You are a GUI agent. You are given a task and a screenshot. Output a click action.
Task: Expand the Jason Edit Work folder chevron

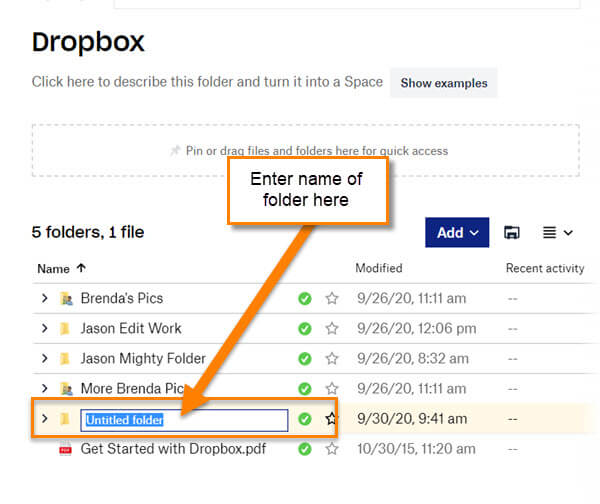click(44, 328)
